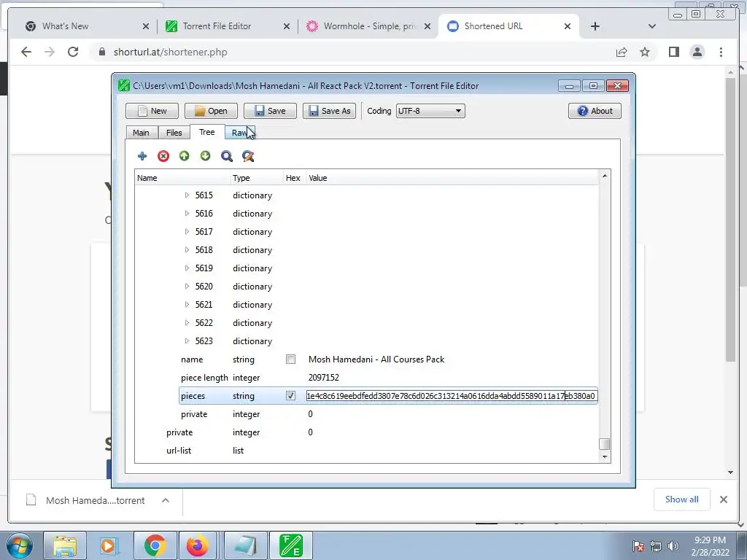Remove selected item with red X icon

(x=163, y=156)
